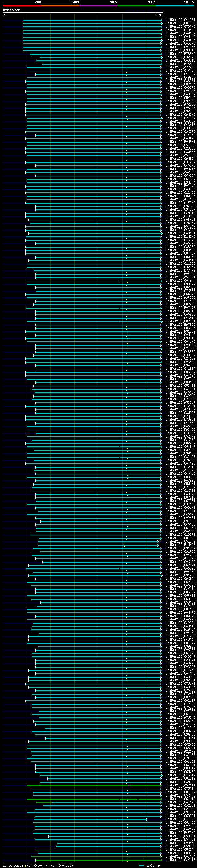Select hit label UniRef100_A2XA30
This screenshot has height=868, width=197.
[x=180, y=758]
